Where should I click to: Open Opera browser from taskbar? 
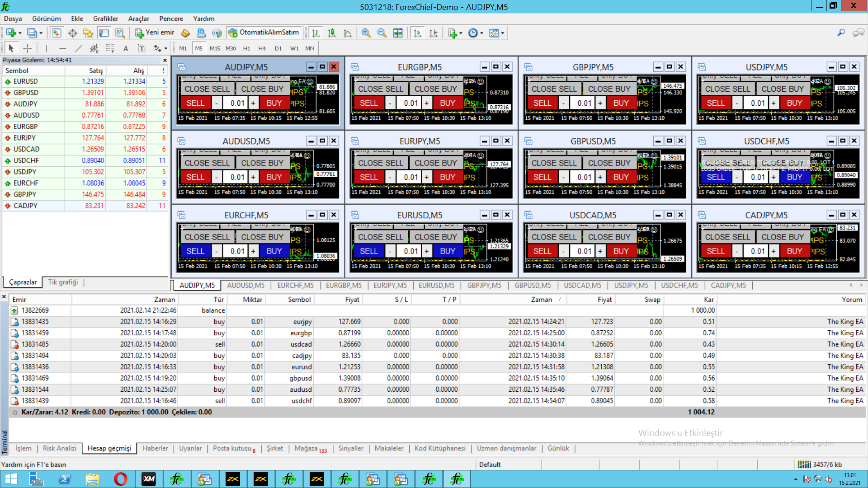tap(120, 479)
